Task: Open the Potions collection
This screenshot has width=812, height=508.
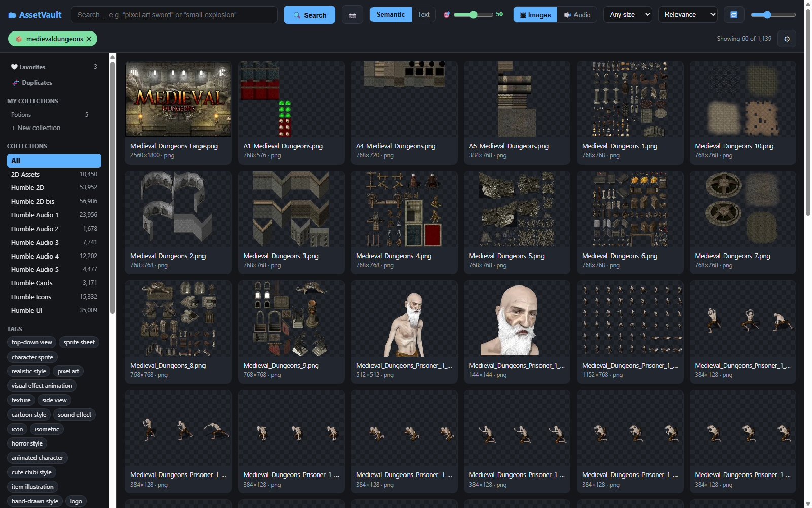Action: pos(54,115)
